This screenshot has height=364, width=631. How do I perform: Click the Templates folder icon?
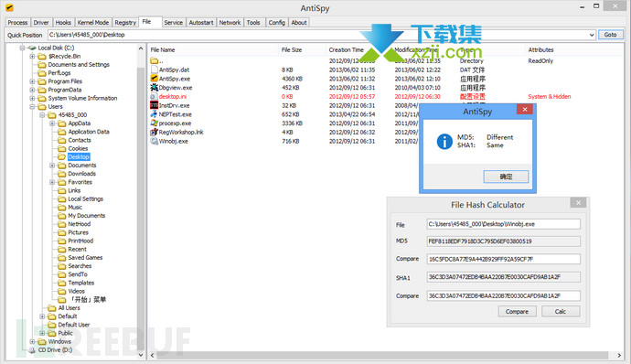click(62, 283)
